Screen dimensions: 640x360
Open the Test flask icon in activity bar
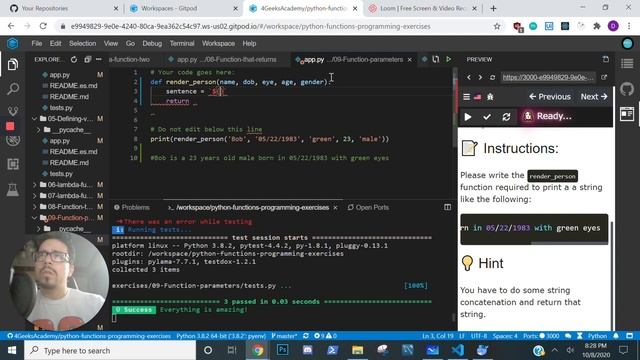[13, 190]
